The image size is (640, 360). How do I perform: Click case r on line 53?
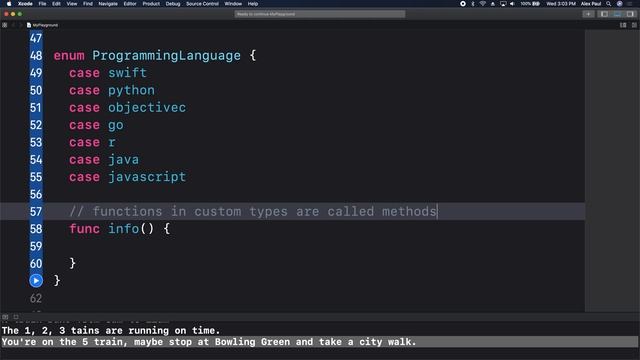click(92, 142)
